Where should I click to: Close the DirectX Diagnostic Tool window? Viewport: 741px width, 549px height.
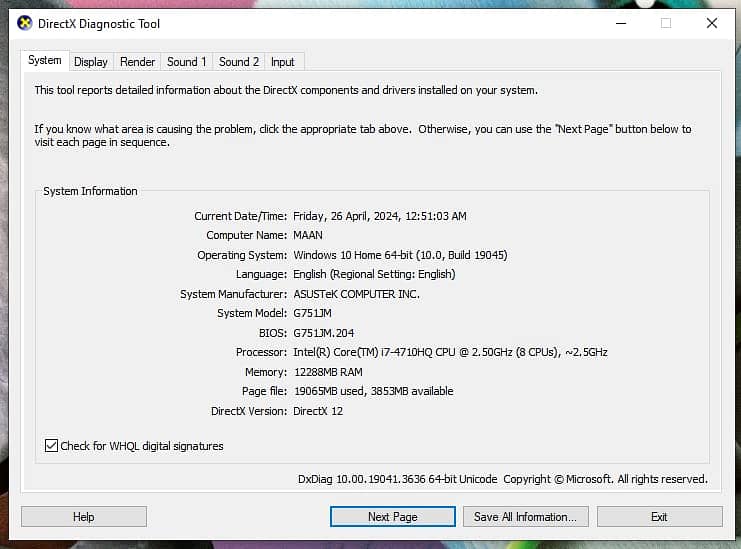(x=712, y=23)
